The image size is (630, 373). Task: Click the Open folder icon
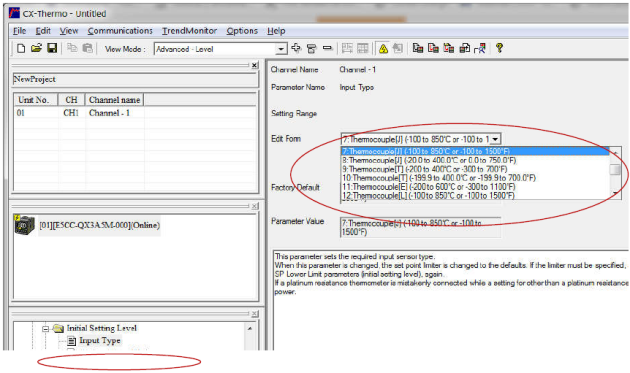[x=36, y=49]
